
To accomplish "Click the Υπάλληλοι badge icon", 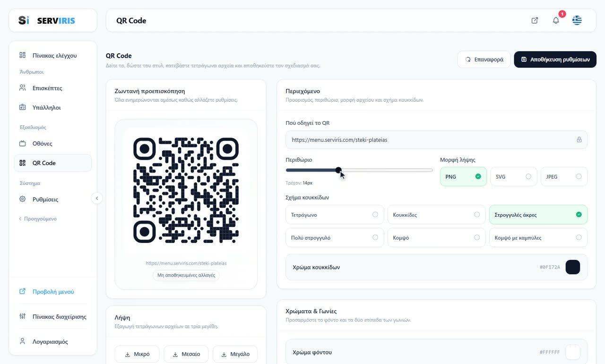I will [x=22, y=107].
